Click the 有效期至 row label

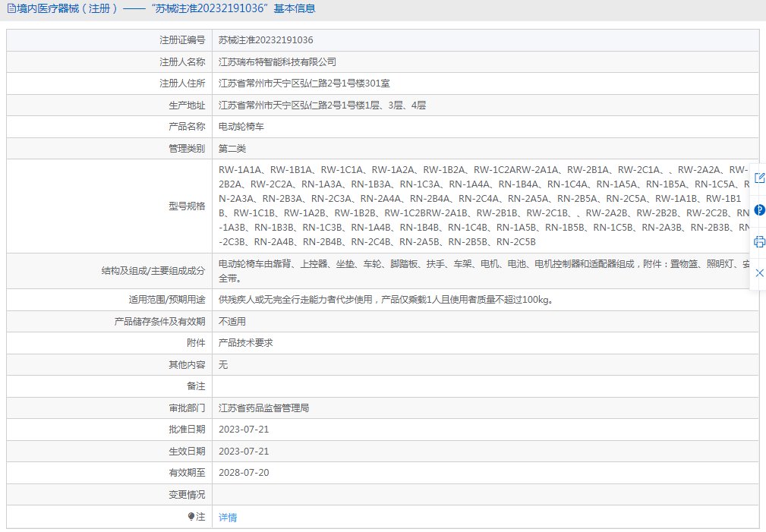(x=187, y=473)
